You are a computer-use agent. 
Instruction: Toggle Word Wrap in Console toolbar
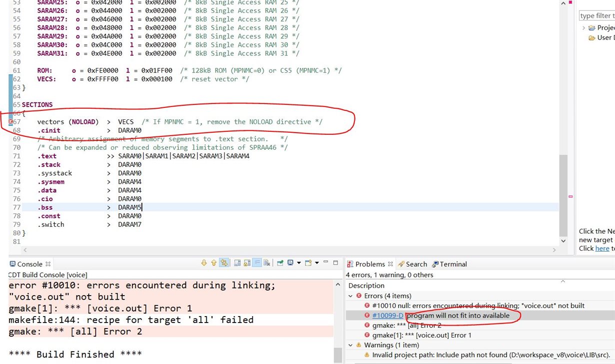click(x=257, y=263)
